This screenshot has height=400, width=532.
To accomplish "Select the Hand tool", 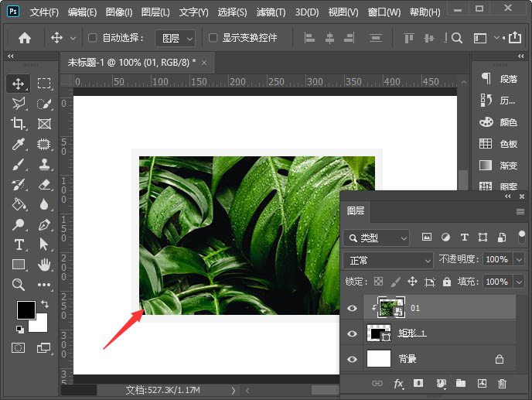I will [44, 265].
